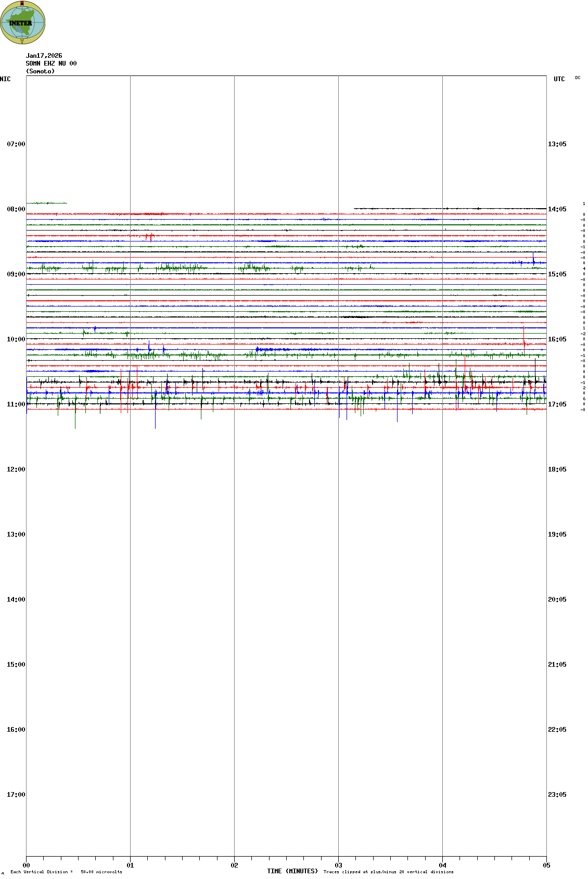Click the 17:00 local time label
This screenshot has height=879, width=588.
pos(16,795)
